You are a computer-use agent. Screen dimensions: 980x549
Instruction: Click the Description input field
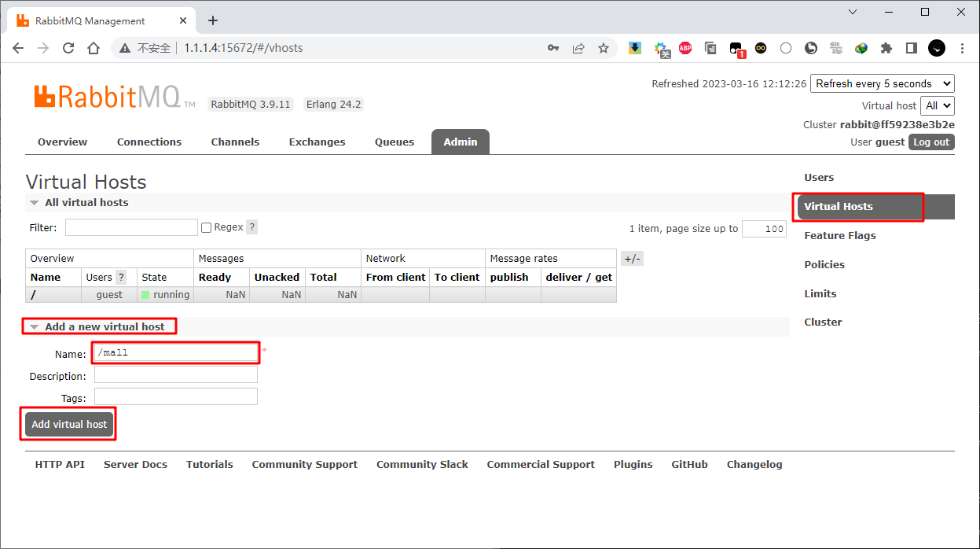pyautogui.click(x=176, y=375)
